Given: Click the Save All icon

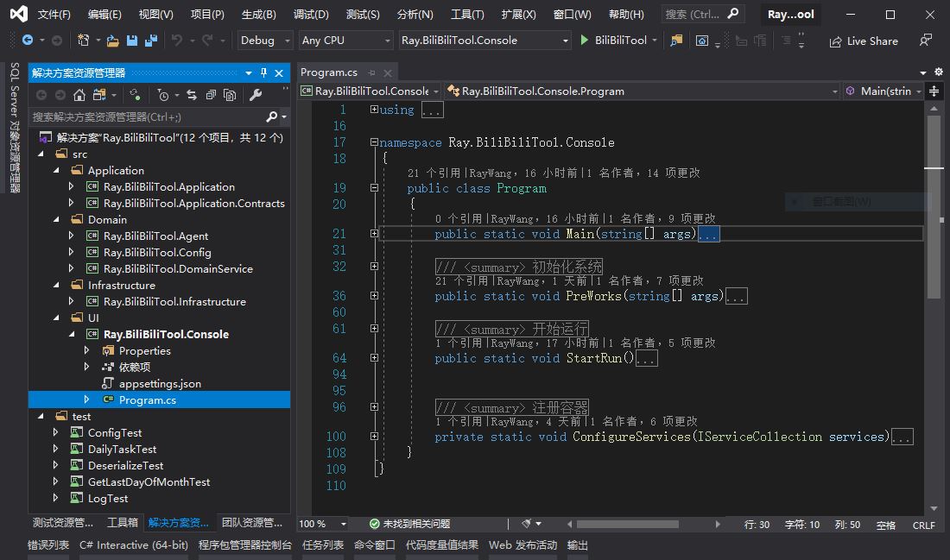Looking at the screenshot, I should pyautogui.click(x=151, y=41).
